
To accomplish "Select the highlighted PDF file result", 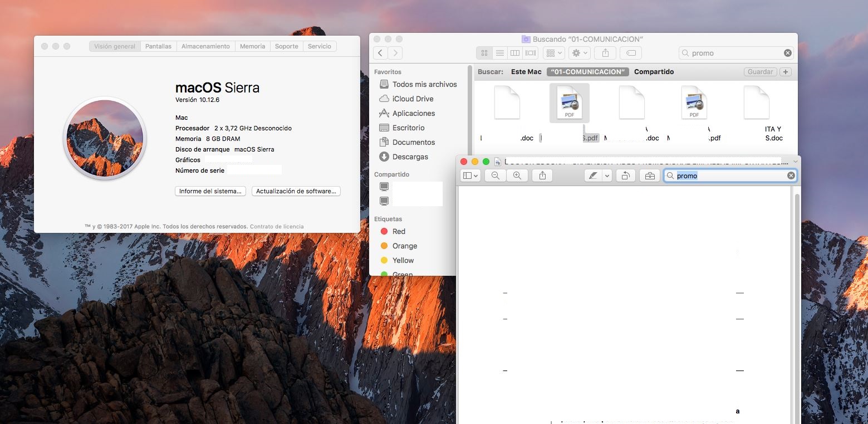I will tap(570, 103).
